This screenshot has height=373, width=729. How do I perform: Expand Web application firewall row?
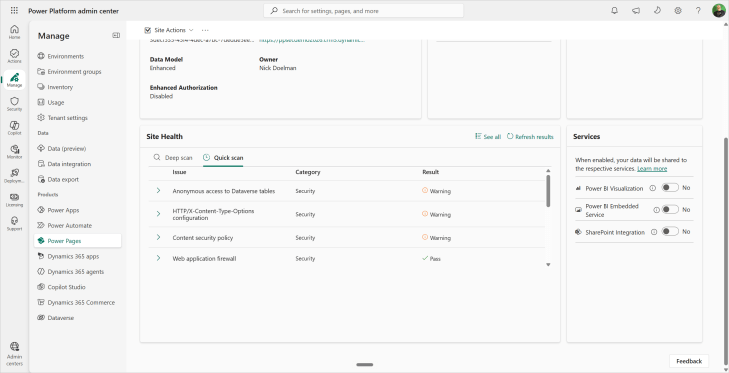tap(159, 258)
